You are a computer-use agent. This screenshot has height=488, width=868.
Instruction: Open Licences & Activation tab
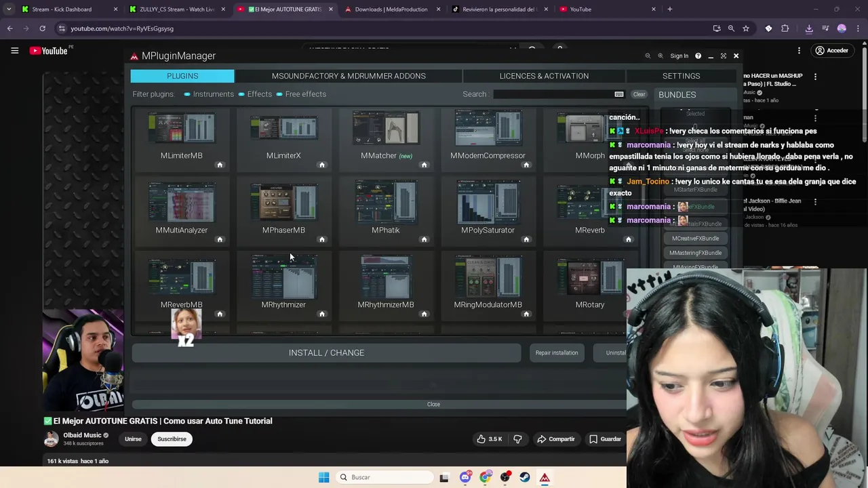pos(544,76)
